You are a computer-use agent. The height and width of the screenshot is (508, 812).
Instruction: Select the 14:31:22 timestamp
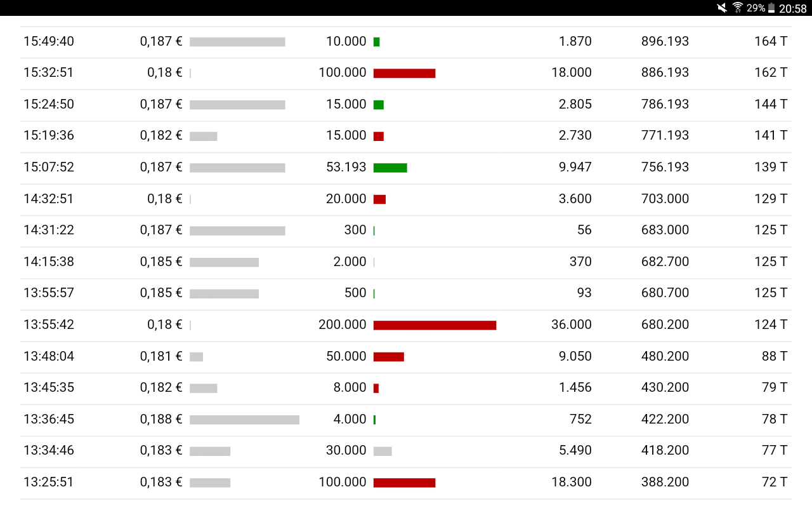[49, 230]
